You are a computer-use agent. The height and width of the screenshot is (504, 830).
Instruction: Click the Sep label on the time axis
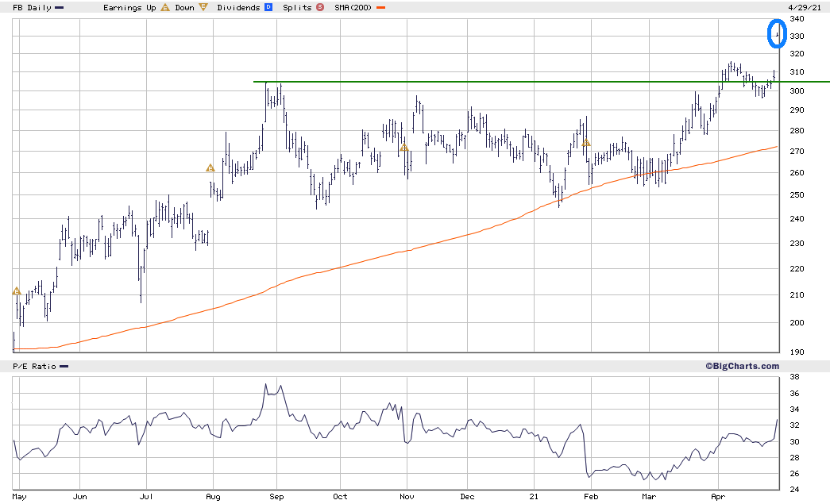[276, 497]
